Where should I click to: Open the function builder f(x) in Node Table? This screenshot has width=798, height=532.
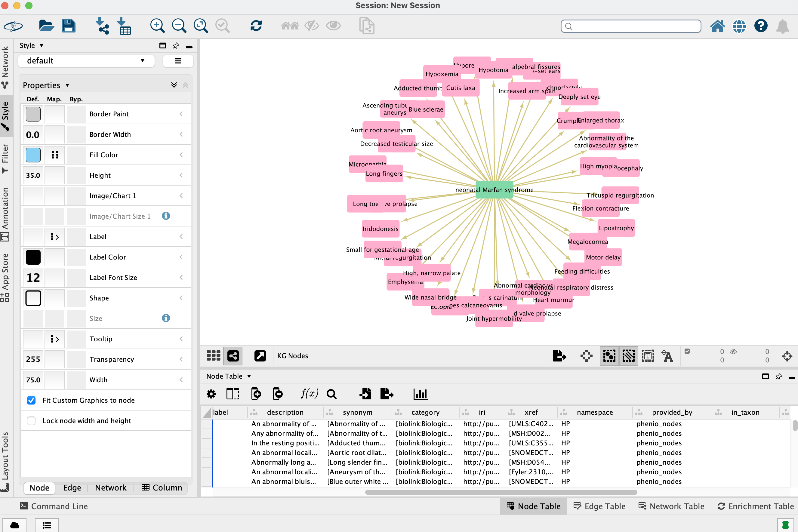[309, 394]
